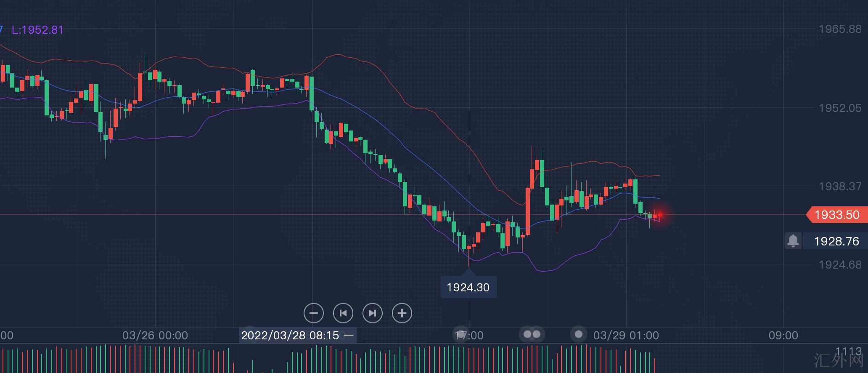The image size is (868, 373).
Task: Zoom in with the plus button
Action: point(402,313)
